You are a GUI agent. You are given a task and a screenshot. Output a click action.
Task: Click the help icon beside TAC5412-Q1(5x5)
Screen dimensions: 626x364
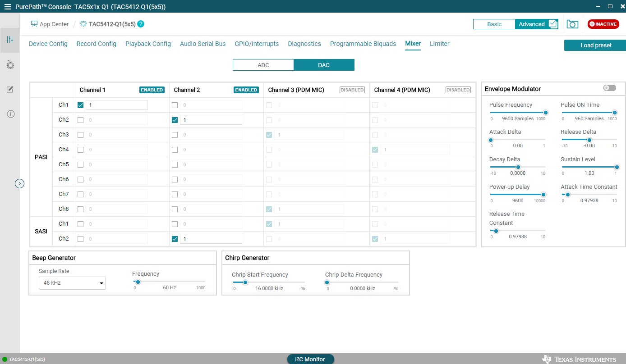click(x=141, y=24)
